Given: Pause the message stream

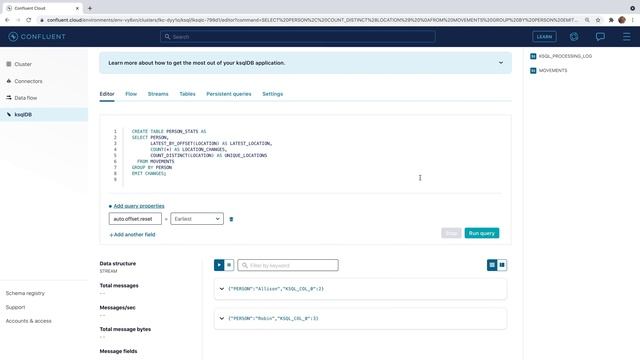Looking at the screenshot, I should pos(229,265).
